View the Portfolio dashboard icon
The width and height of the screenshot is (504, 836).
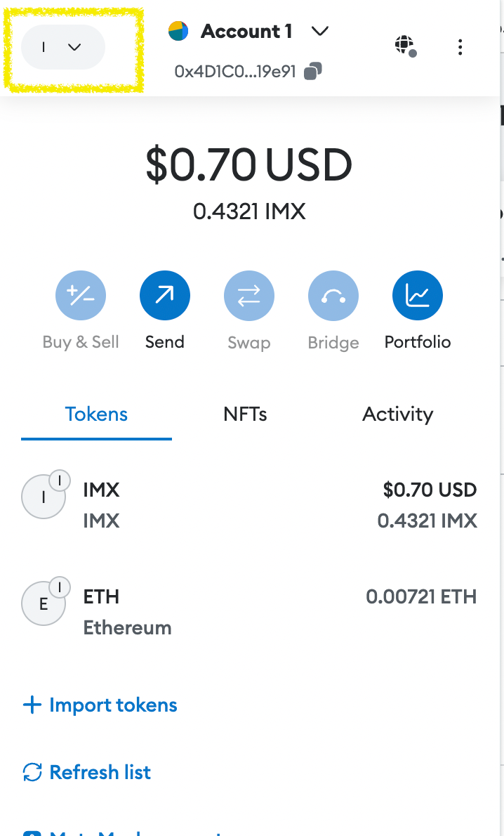click(417, 295)
